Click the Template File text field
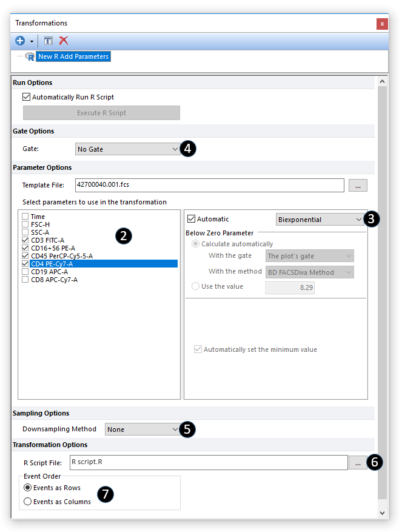The image size is (402, 532). click(x=209, y=186)
